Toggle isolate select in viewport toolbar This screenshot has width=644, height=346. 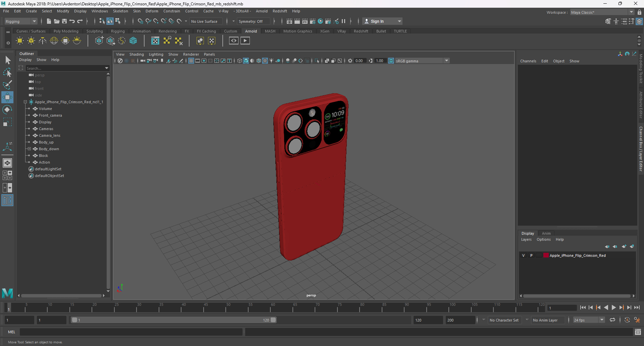[x=317, y=61]
